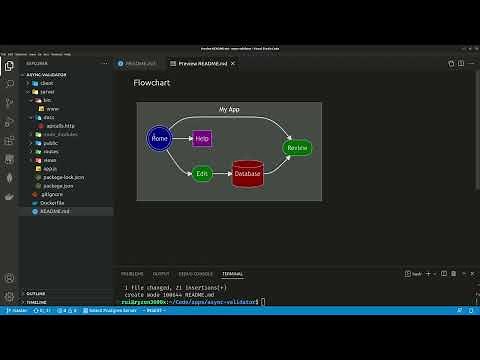This screenshot has width=480, height=360.
Task: Click the show source icon beside split editor
Action: 451,63
